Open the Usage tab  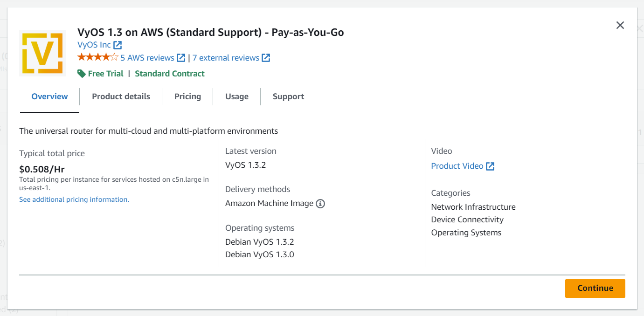click(236, 96)
